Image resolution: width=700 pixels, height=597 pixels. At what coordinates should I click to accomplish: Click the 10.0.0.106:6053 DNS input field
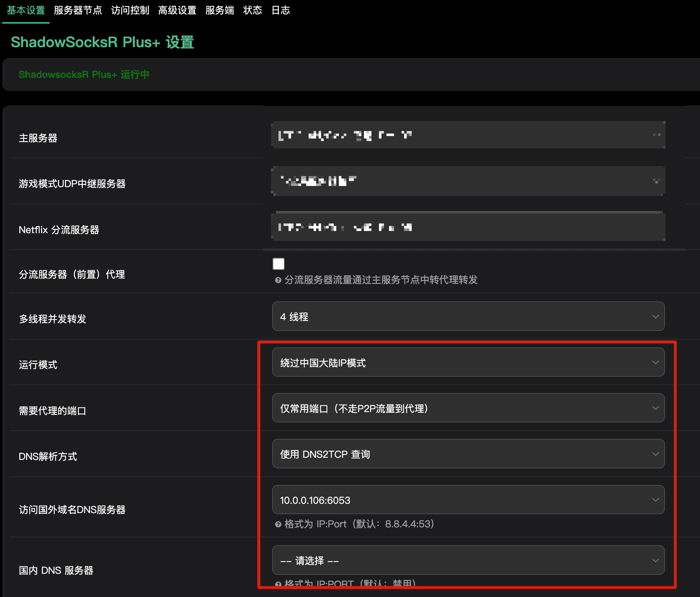tap(468, 500)
